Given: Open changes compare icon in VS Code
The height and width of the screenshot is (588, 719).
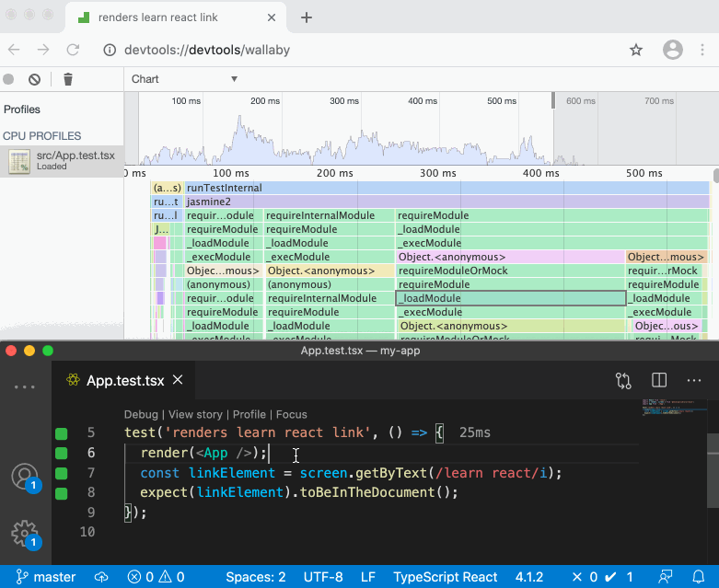Looking at the screenshot, I should pos(623,380).
